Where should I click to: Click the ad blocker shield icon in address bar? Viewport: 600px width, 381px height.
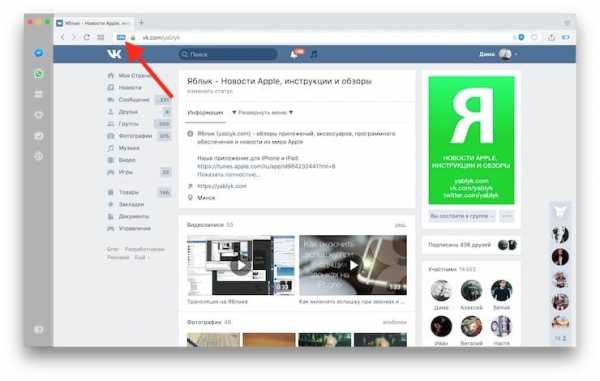pyautogui.click(x=521, y=37)
